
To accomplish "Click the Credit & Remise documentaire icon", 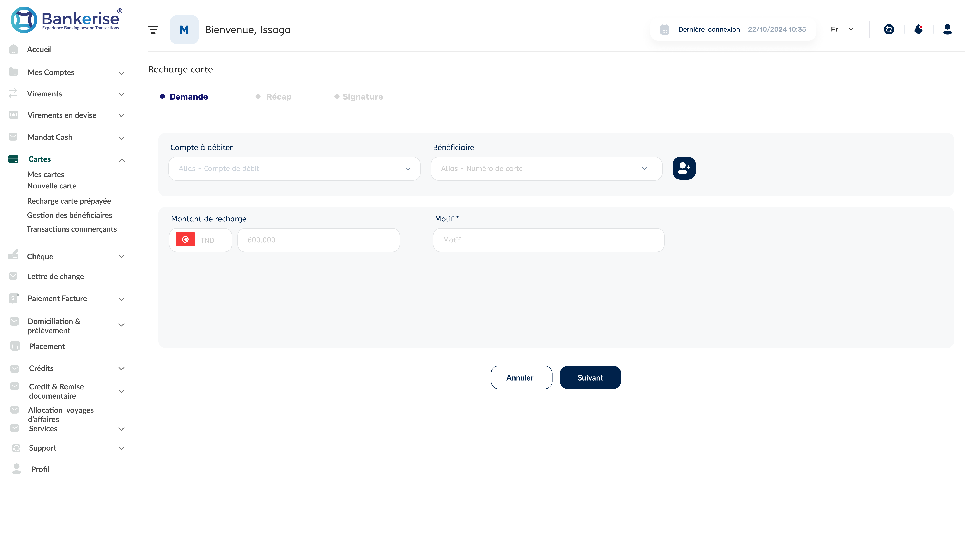I will pyautogui.click(x=14, y=386).
